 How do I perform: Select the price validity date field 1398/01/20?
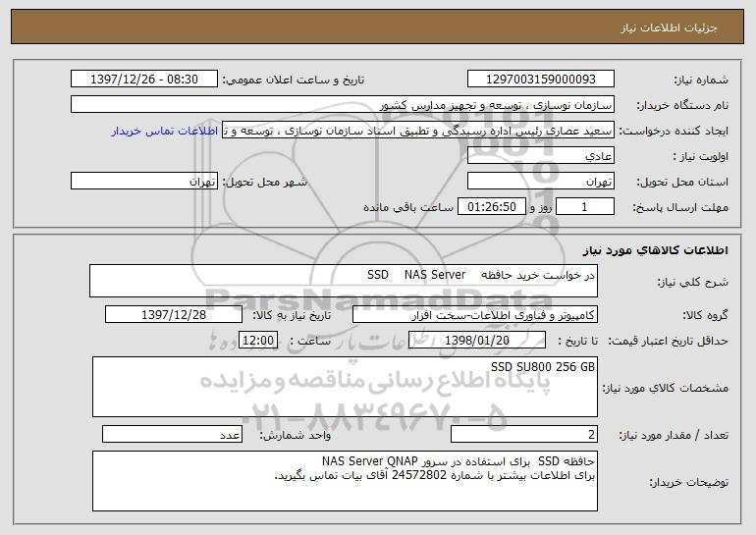click(477, 341)
